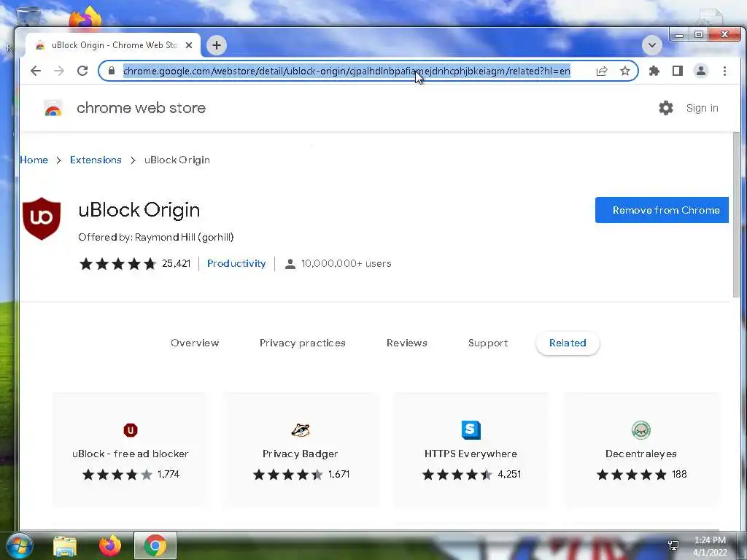747x560 pixels.
Task: Follow the Extensions breadcrumb link
Action: (96, 160)
